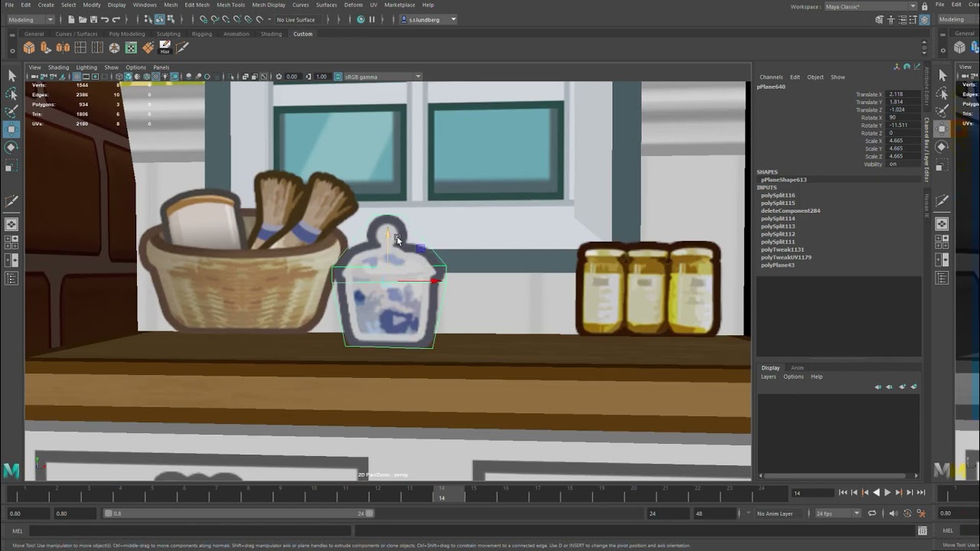Viewport: 980px width, 551px height.
Task: Click the pause icon in status line
Action: [372, 19]
